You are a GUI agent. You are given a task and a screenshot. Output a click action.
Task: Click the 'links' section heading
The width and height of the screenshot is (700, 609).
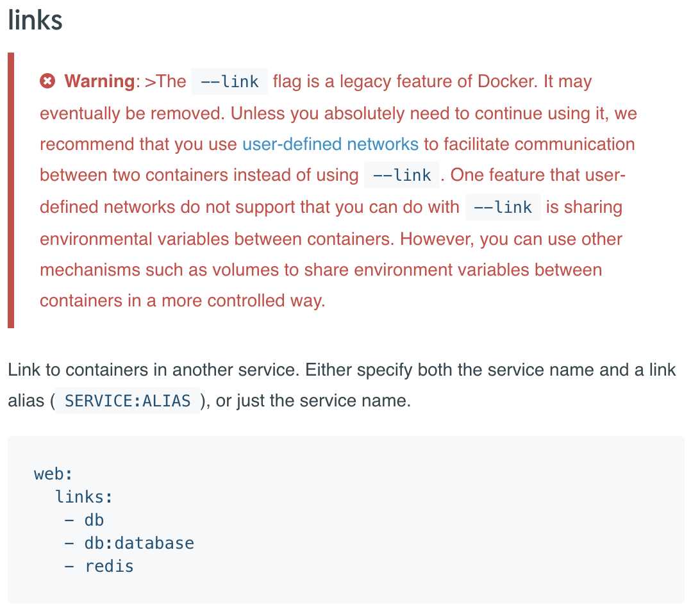(x=35, y=21)
